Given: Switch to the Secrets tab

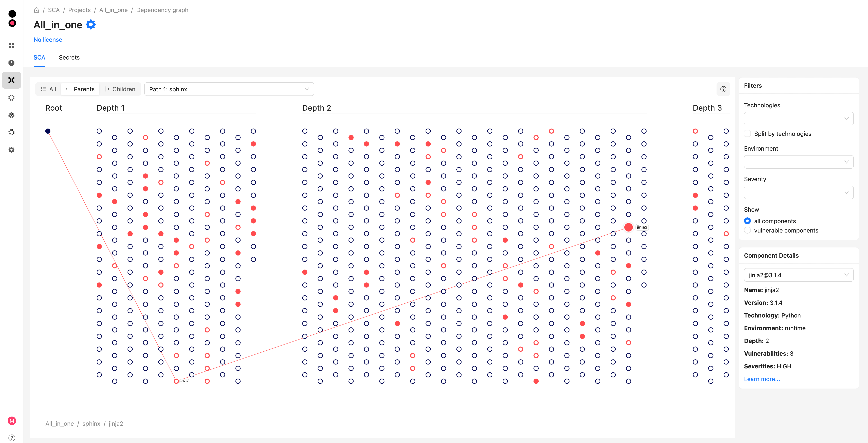Looking at the screenshot, I should point(69,57).
